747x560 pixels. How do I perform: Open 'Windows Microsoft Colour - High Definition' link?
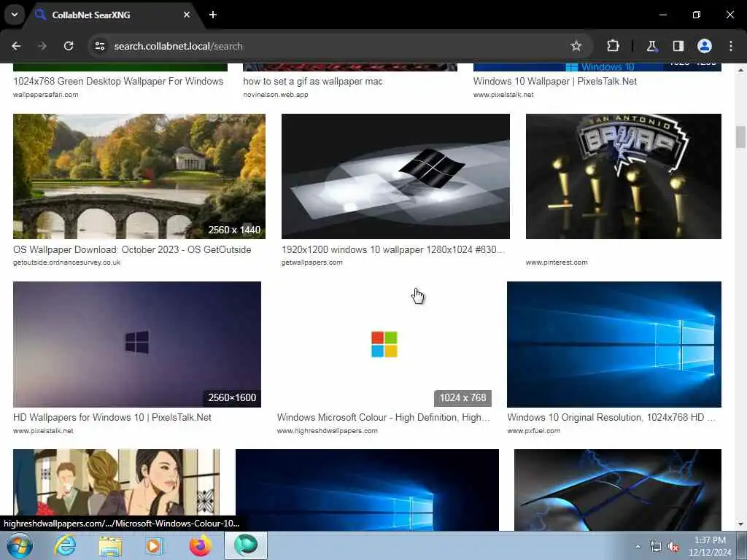click(x=384, y=418)
